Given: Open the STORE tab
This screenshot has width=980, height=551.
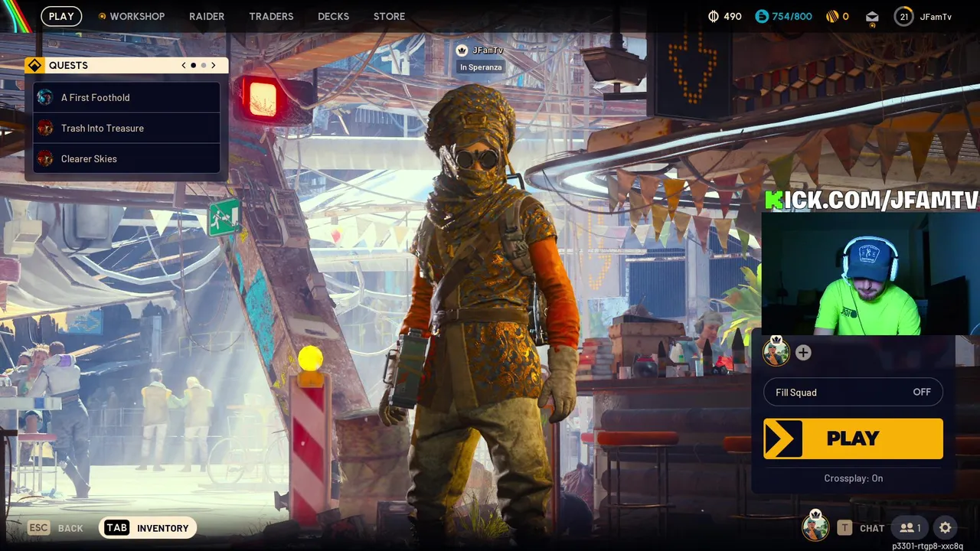Looking at the screenshot, I should click(x=389, y=16).
